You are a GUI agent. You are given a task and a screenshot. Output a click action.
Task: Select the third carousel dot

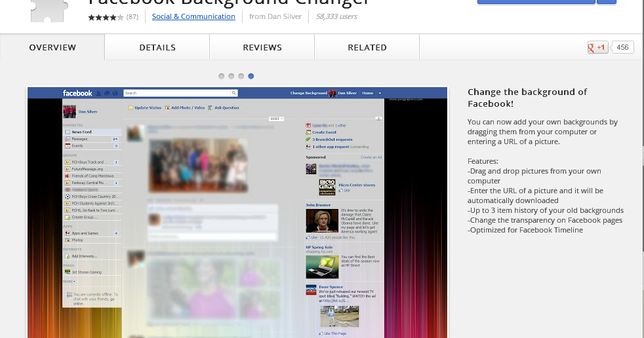(241, 76)
